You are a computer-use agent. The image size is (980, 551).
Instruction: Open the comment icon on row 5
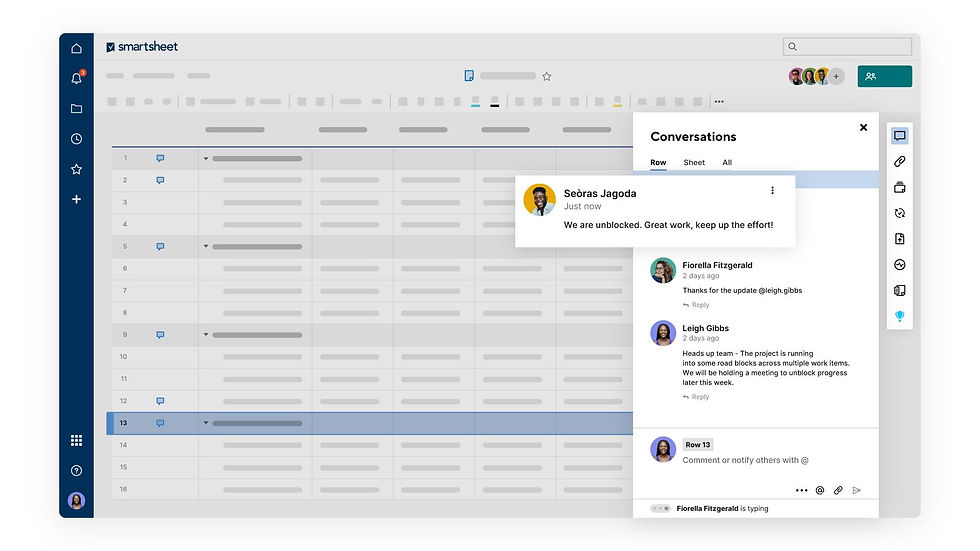(160, 247)
